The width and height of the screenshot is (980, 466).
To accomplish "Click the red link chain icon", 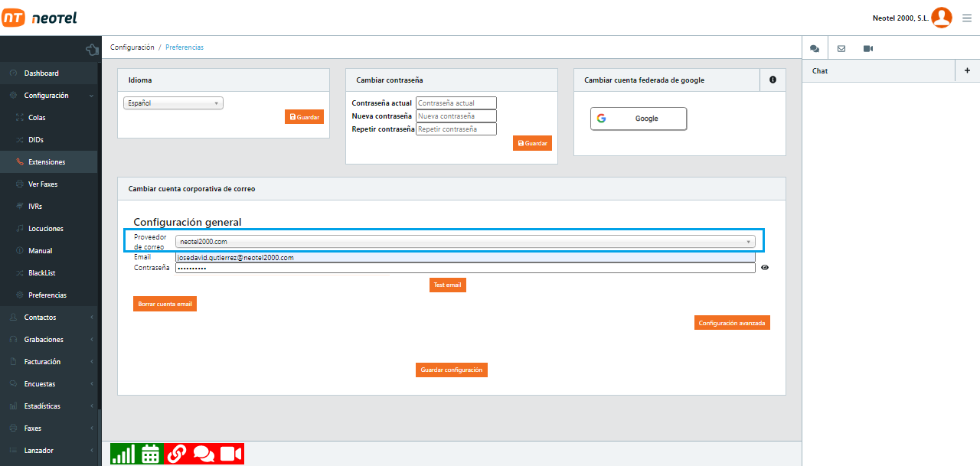I will (177, 454).
